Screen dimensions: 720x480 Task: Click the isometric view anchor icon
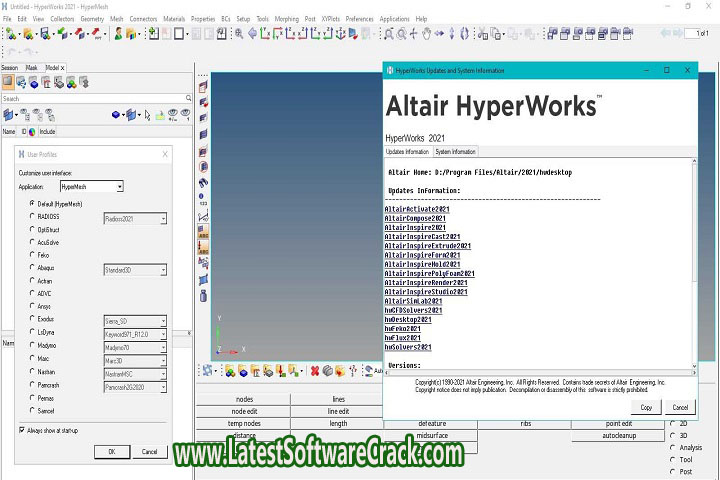coord(340,34)
